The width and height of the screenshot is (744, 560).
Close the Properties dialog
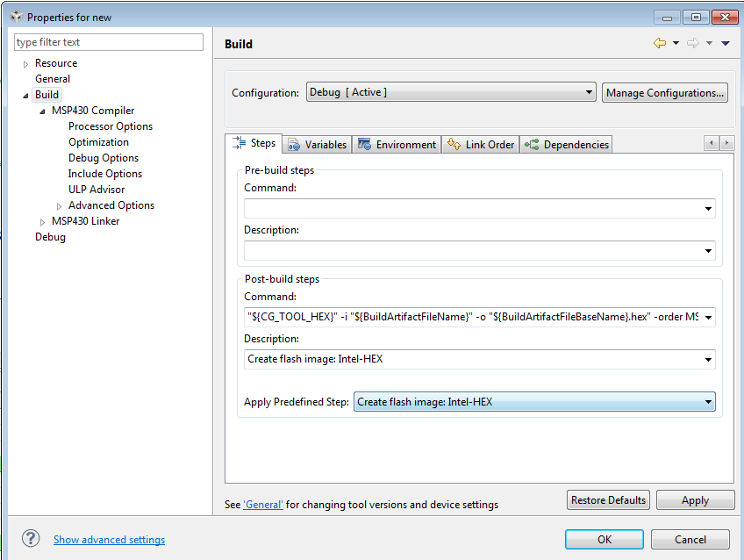(725, 18)
